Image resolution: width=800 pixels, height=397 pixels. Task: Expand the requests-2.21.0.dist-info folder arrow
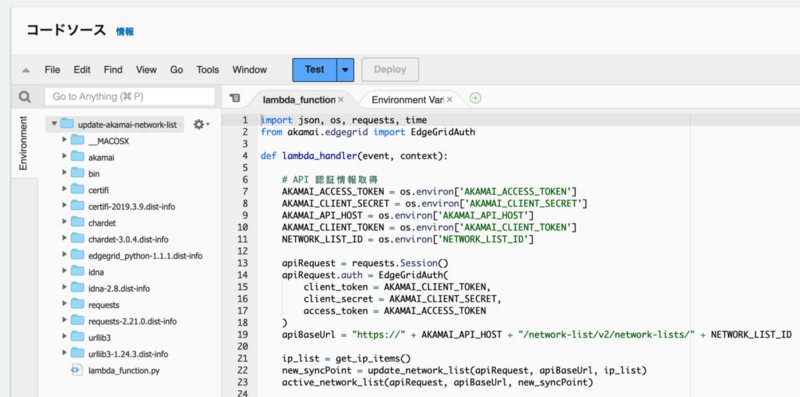64,320
